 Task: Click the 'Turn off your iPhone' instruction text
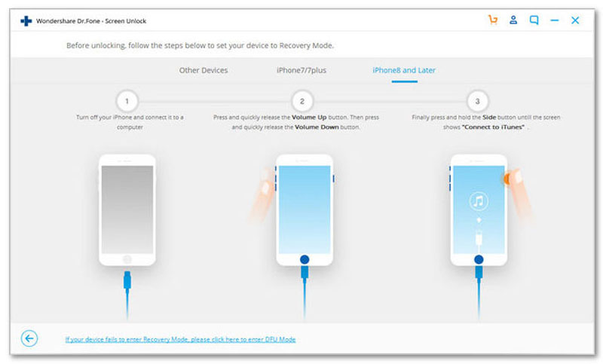(130, 122)
